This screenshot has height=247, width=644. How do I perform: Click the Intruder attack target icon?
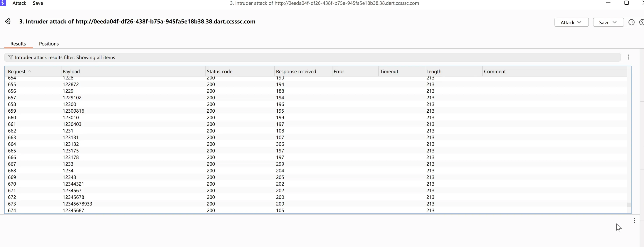(8, 22)
